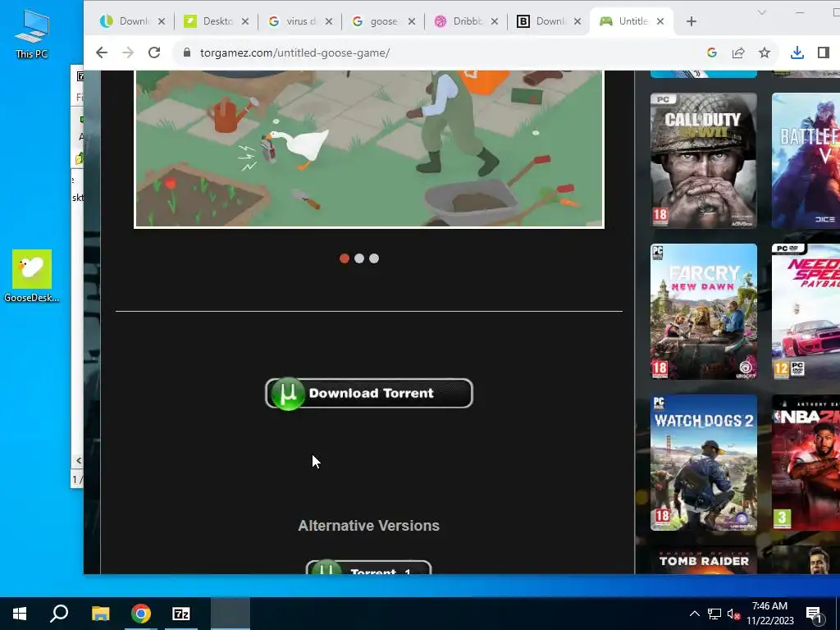Viewport: 840px width, 630px height.
Task: Open the Far Cry New Dawn cover
Action: (x=703, y=312)
